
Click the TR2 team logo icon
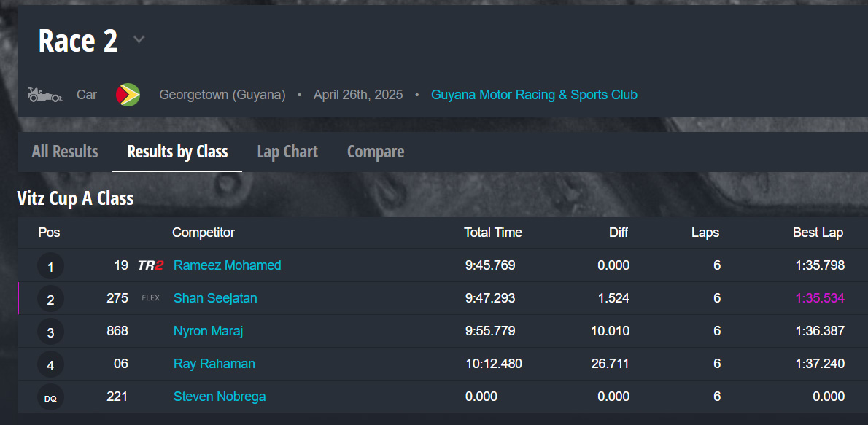coord(150,265)
